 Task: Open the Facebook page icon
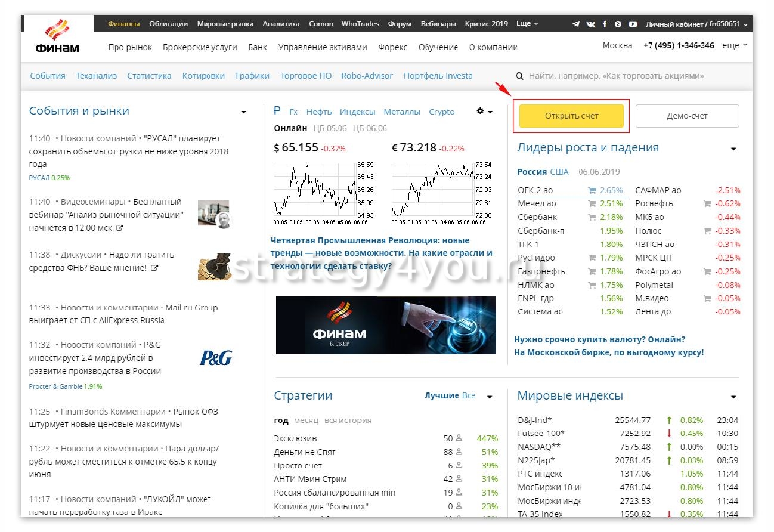pos(605,24)
